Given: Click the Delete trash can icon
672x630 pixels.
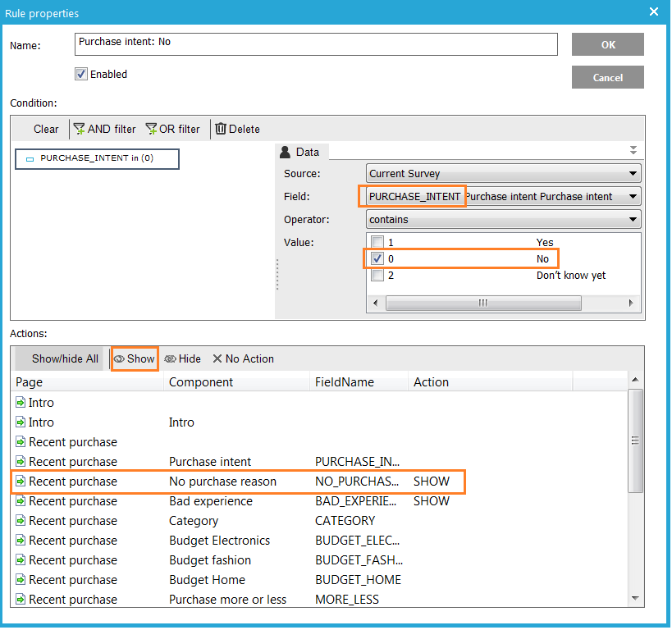Looking at the screenshot, I should pyautogui.click(x=221, y=129).
